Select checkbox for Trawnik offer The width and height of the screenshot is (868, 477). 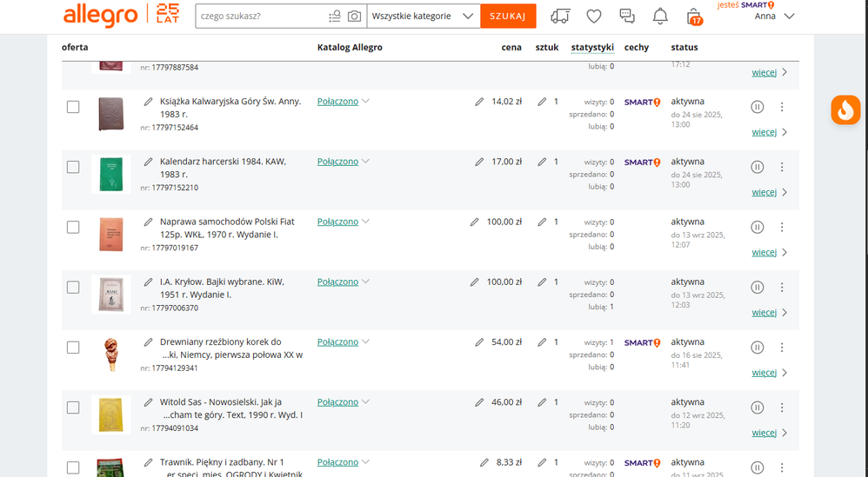(x=73, y=467)
